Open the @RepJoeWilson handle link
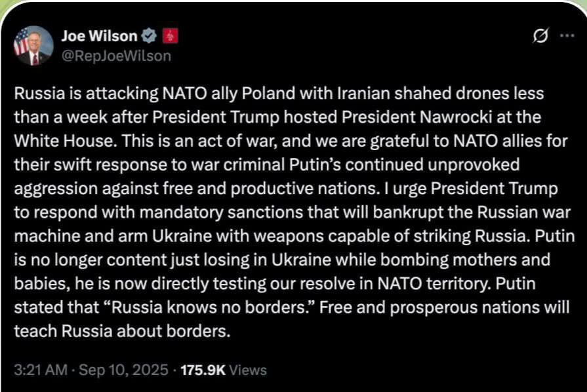The width and height of the screenshot is (587, 392). [116, 56]
